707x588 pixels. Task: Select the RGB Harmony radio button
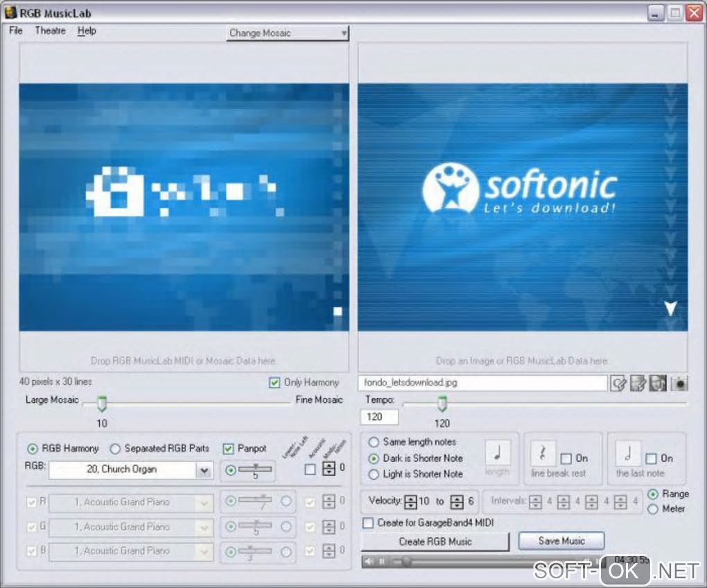coord(32,449)
